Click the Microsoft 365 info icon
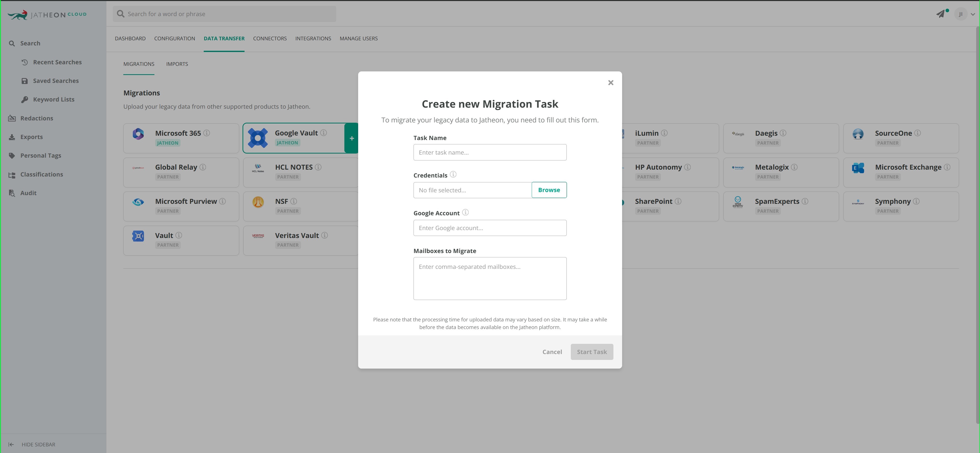Image resolution: width=980 pixels, height=453 pixels. pyautogui.click(x=207, y=133)
